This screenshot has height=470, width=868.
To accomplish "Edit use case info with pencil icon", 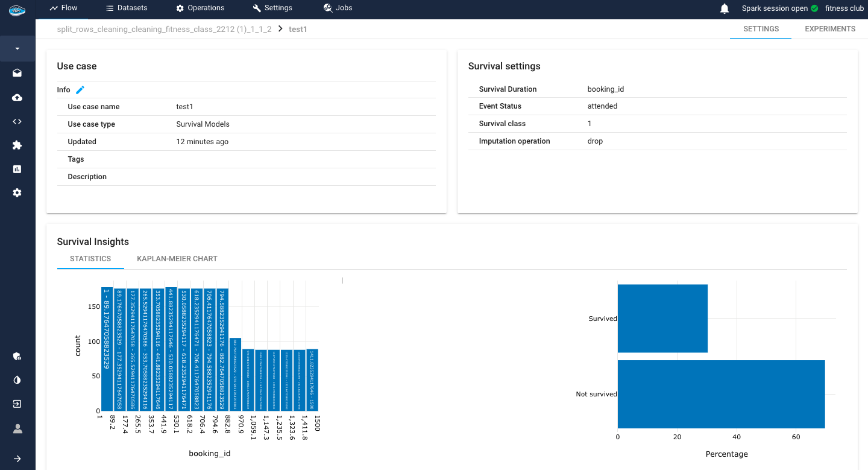I will click(80, 90).
